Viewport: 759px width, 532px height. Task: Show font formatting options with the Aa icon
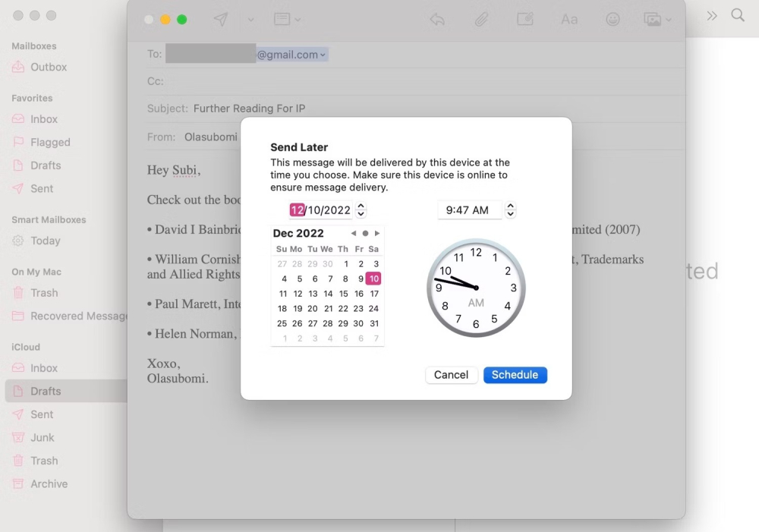pos(569,19)
